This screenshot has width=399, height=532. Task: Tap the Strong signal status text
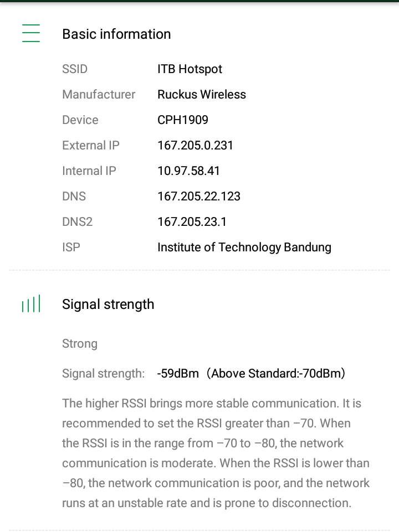pos(80,344)
